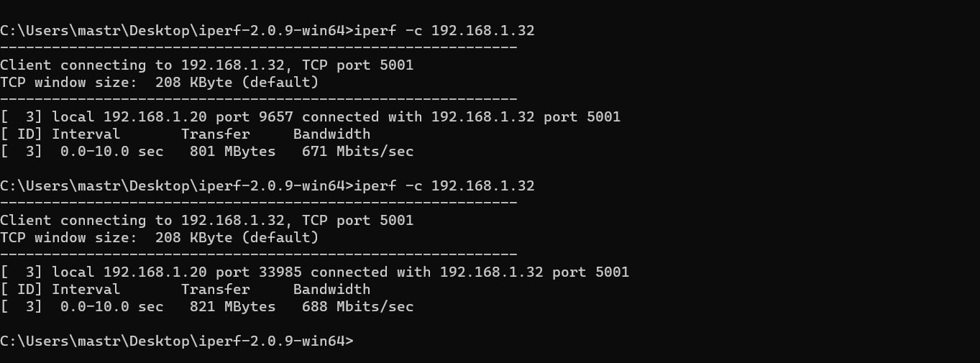Click the first Transfer column header
The width and height of the screenshot is (980, 363).
pos(215,134)
